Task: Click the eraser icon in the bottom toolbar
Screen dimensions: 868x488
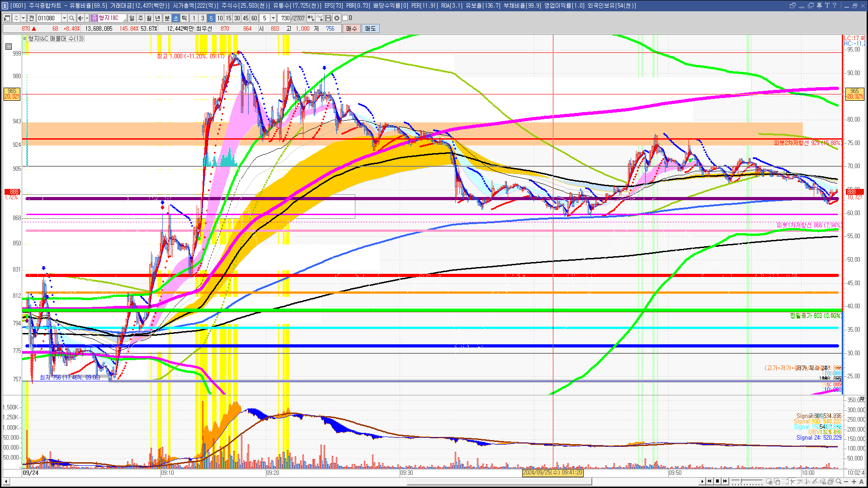Action: coord(823,481)
